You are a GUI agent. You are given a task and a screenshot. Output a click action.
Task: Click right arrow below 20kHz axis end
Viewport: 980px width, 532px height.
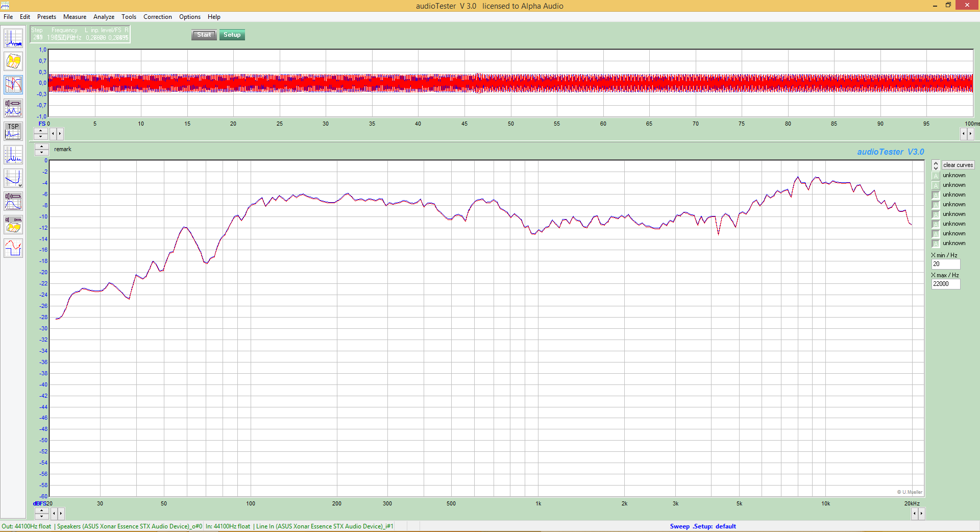pyautogui.click(x=921, y=514)
